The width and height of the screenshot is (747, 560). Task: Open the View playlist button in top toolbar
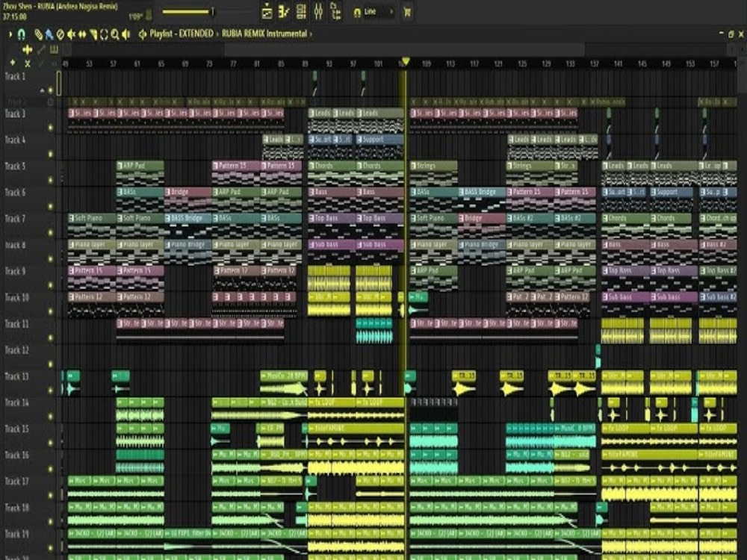pos(267,12)
